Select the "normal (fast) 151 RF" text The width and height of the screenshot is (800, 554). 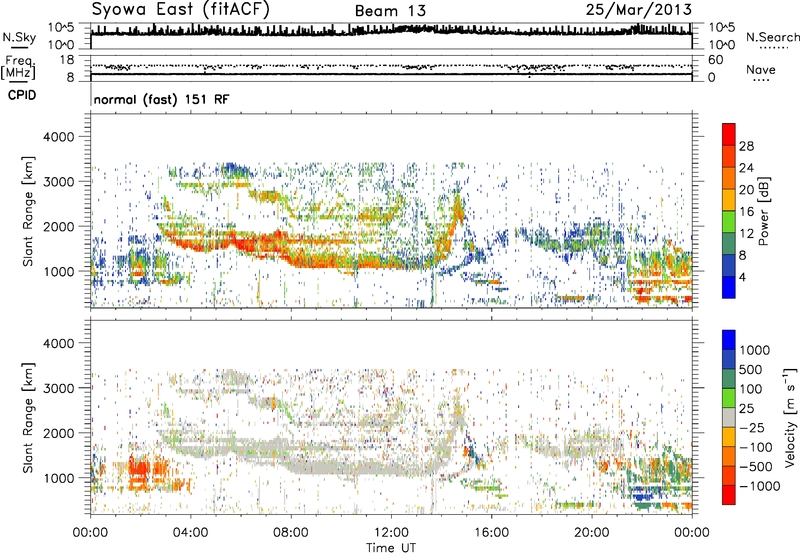tap(161, 99)
